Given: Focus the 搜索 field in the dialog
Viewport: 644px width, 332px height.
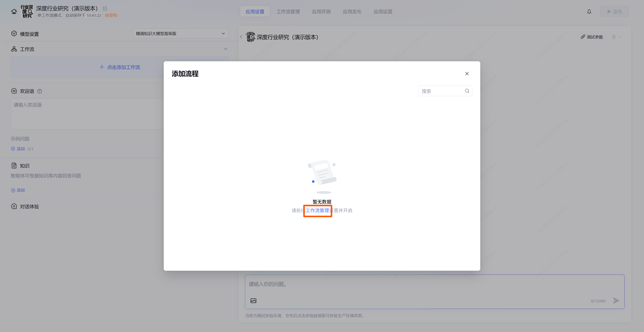Looking at the screenshot, I should (x=441, y=91).
